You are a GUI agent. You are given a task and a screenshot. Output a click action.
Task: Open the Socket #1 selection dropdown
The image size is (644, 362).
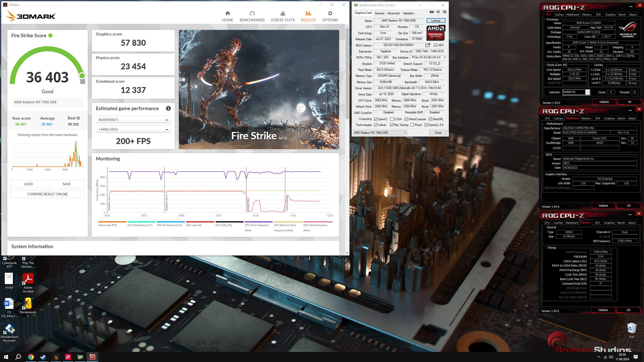click(x=576, y=92)
